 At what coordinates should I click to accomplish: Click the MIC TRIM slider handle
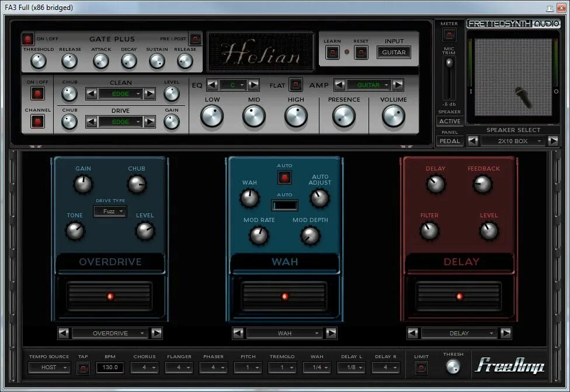[449, 63]
